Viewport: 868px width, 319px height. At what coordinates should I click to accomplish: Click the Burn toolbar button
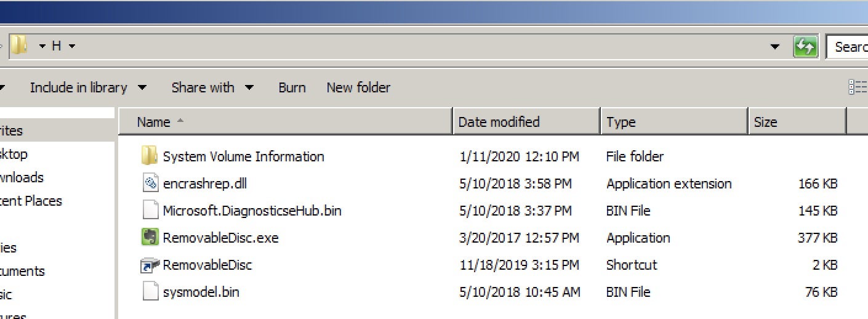[292, 87]
